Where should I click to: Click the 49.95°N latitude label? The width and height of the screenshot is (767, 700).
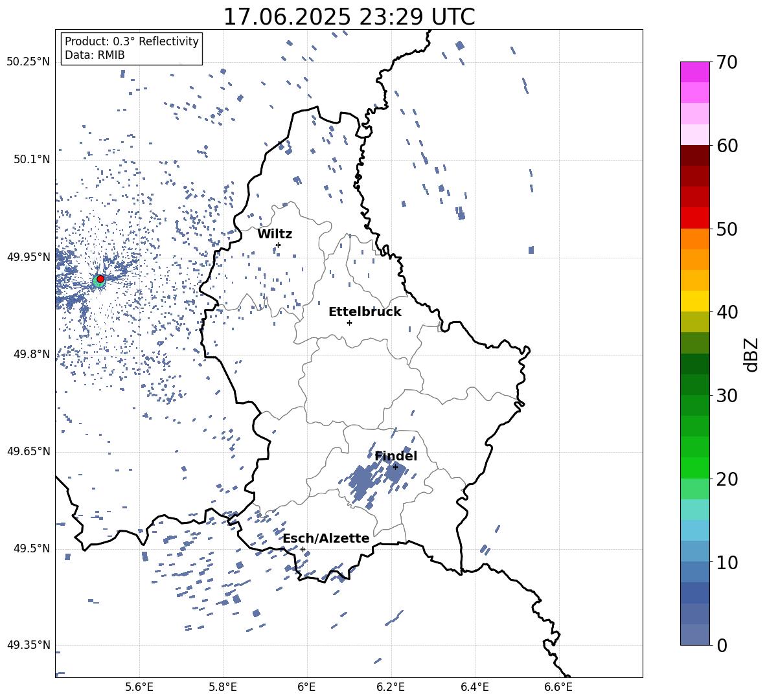coord(28,256)
